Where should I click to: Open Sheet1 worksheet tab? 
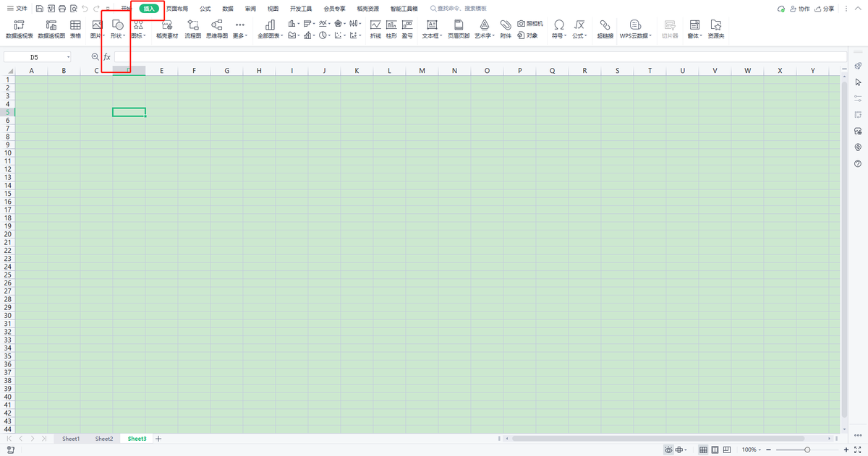pos(71,439)
